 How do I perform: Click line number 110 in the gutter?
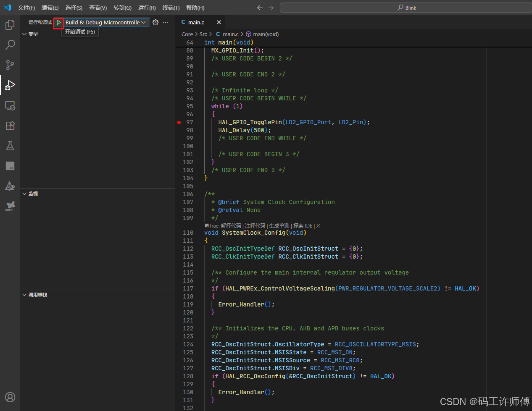click(188, 233)
